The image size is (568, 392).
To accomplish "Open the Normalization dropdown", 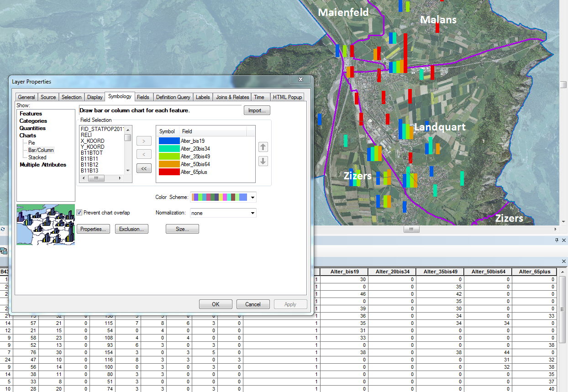I will pyautogui.click(x=253, y=213).
